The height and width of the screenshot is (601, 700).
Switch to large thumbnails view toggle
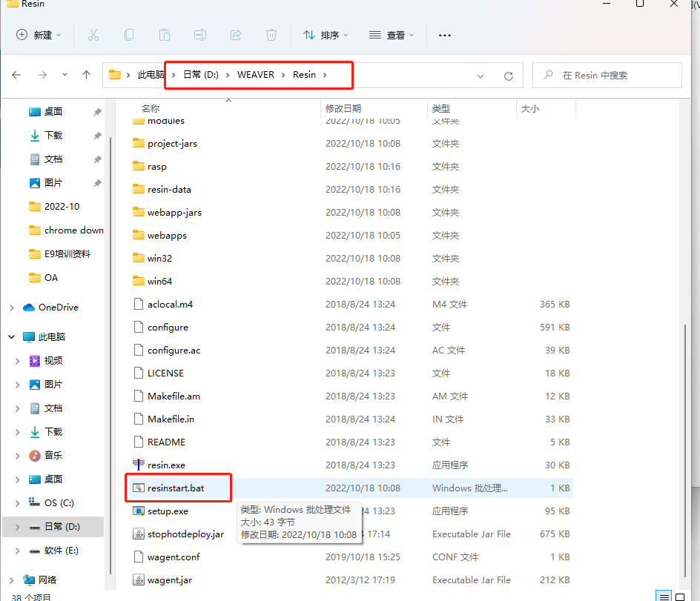(680, 597)
